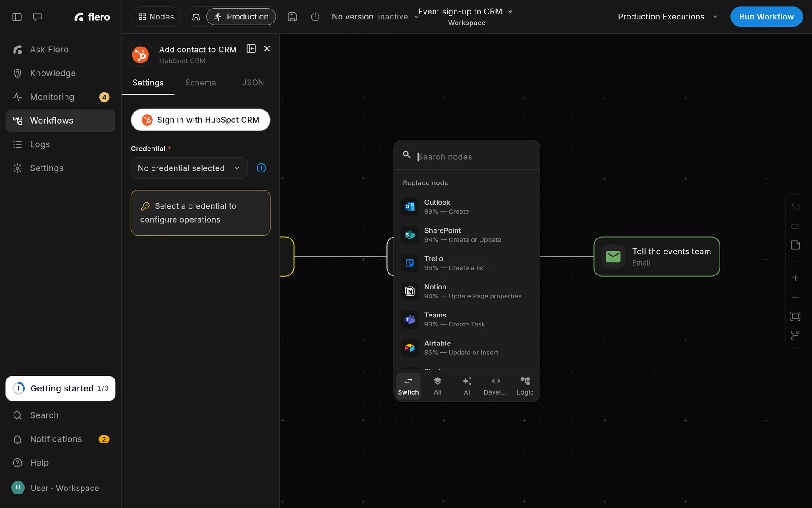Close the Add contact to CRM panel
Screen dimensions: 812x508
coord(267,49)
